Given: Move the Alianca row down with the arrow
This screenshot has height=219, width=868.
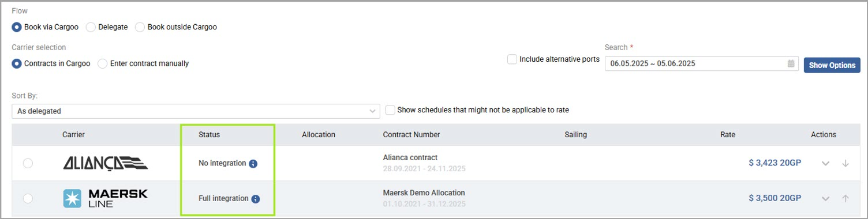Looking at the screenshot, I should (845, 164).
